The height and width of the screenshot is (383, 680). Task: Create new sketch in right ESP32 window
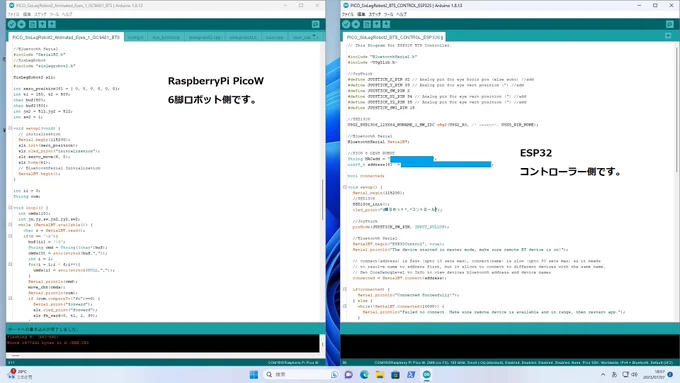tap(367, 24)
